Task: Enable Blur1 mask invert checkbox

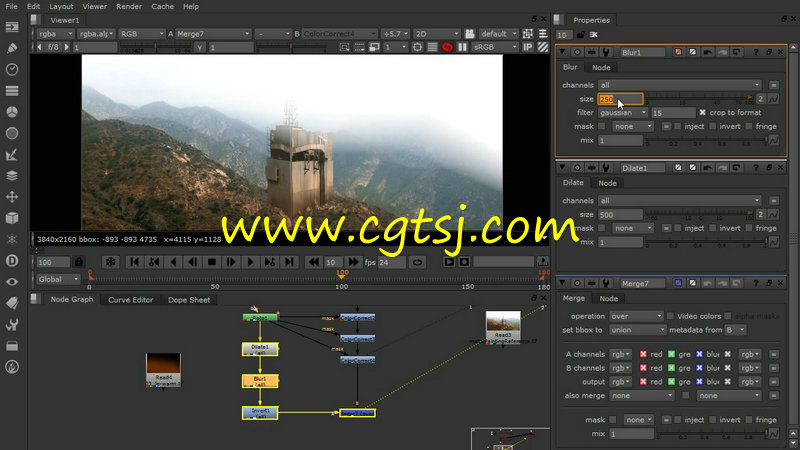Action: tap(713, 126)
